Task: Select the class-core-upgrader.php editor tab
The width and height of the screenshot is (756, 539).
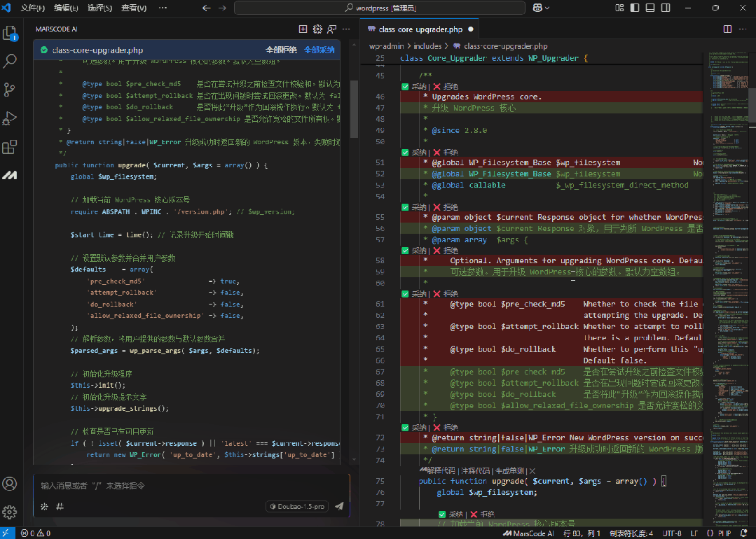Action: point(420,29)
